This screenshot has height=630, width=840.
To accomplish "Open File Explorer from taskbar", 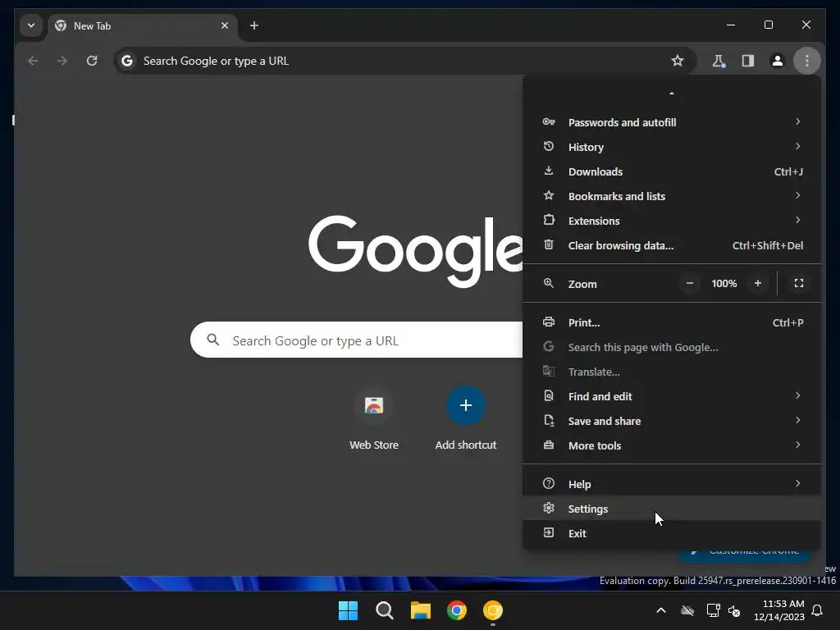I will (x=421, y=610).
